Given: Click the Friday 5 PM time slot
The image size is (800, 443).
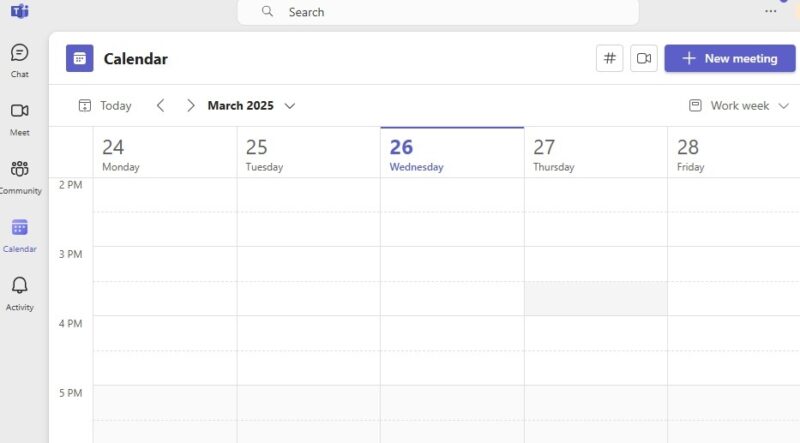Looking at the screenshot, I should [x=734, y=403].
